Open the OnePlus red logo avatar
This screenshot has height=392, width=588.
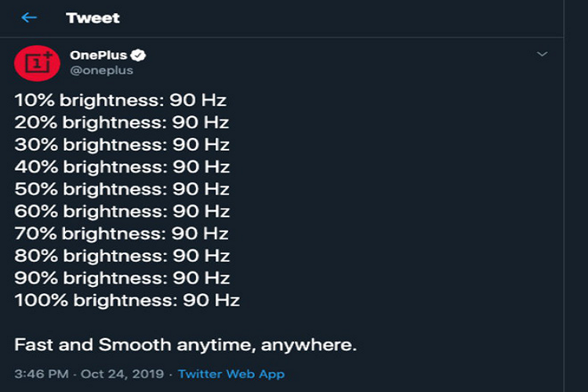pos(37,63)
